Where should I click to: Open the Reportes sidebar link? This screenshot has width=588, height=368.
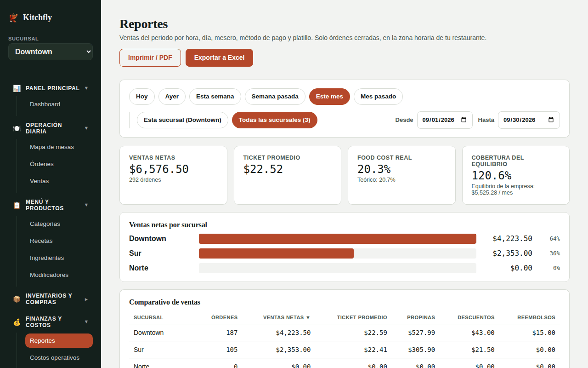tap(59, 341)
